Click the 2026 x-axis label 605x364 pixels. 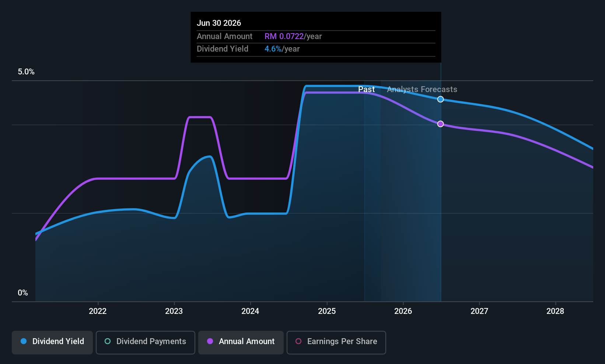coord(403,311)
